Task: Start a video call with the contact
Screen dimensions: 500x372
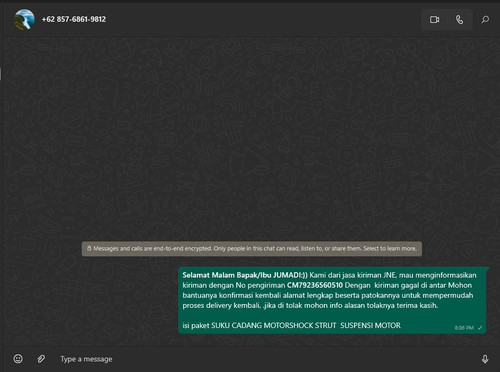Action: click(434, 20)
